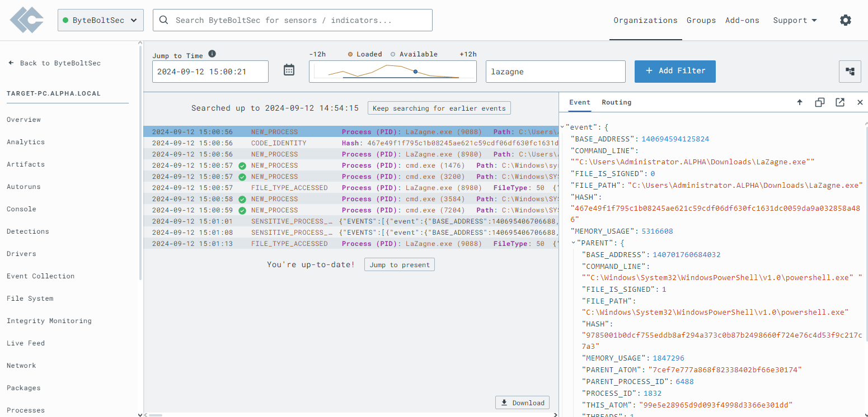Click the lazagne filter text field
868x417 pixels.
pyautogui.click(x=555, y=72)
